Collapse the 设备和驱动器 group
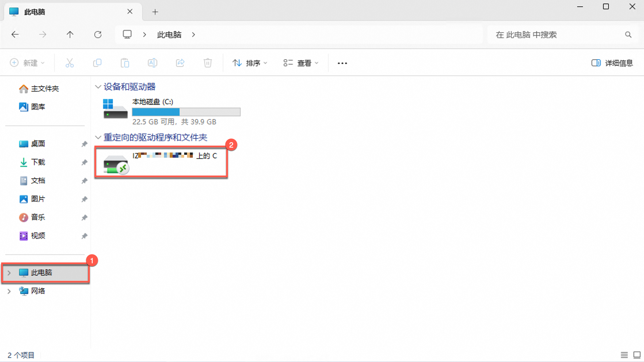This screenshot has height=362, width=644. pos(98,87)
